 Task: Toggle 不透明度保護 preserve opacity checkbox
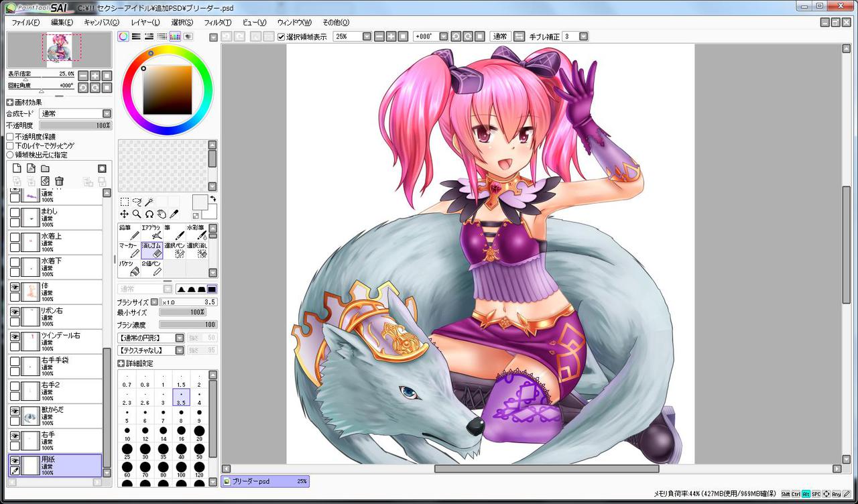(10, 137)
